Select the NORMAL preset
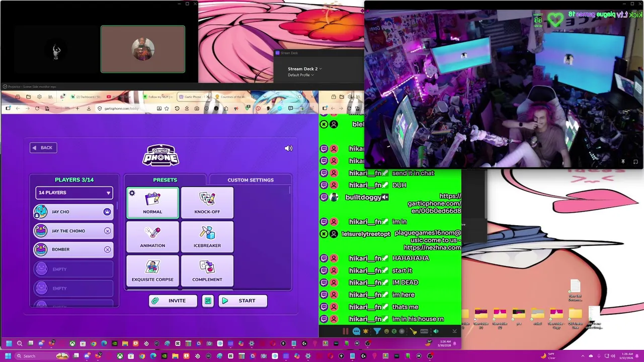644x362 pixels. 152,202
